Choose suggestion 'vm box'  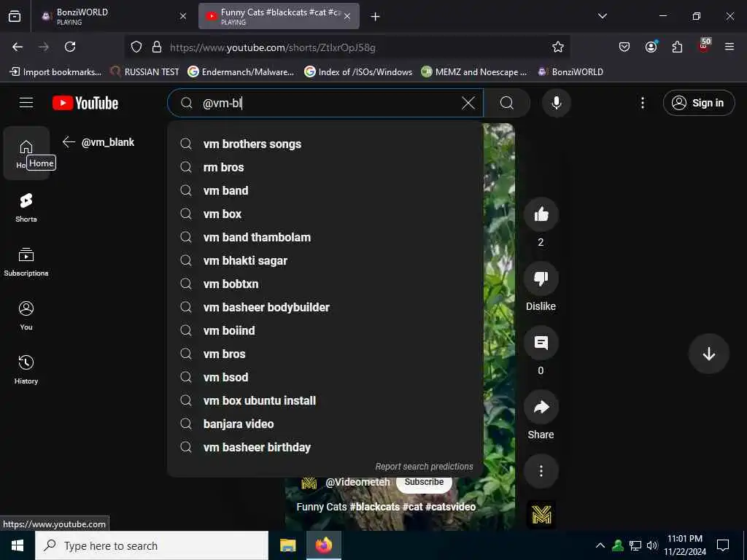pos(325,214)
